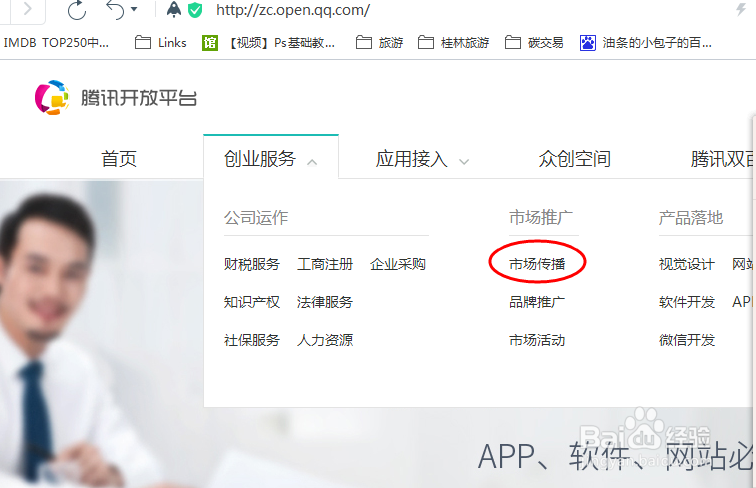This screenshot has height=488, width=756.
Task: Click the undo/restore page arrow icon
Action: pos(115,10)
